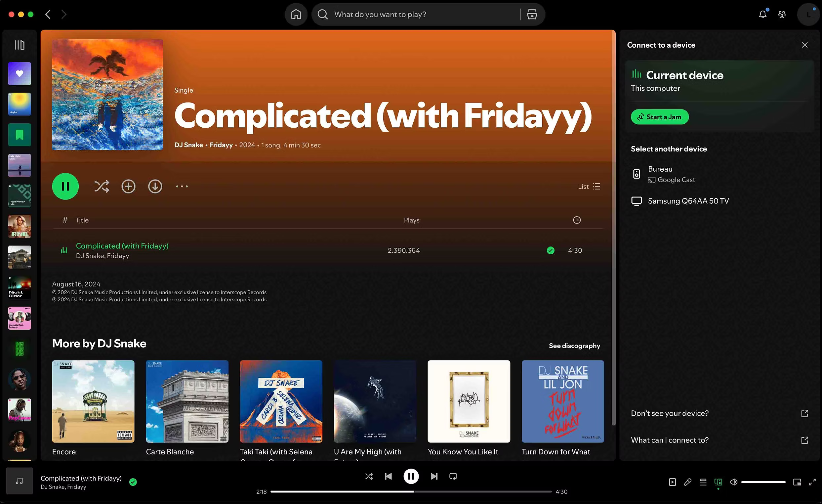The width and height of the screenshot is (822, 504).
Task: Toggle the repeat button
Action: tap(453, 476)
